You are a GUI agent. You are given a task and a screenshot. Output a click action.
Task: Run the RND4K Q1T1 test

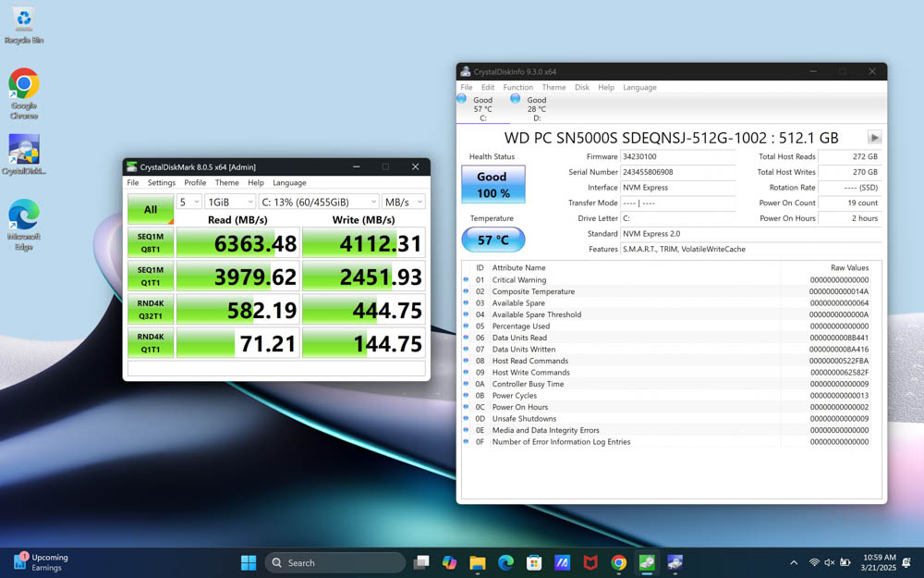click(x=151, y=343)
